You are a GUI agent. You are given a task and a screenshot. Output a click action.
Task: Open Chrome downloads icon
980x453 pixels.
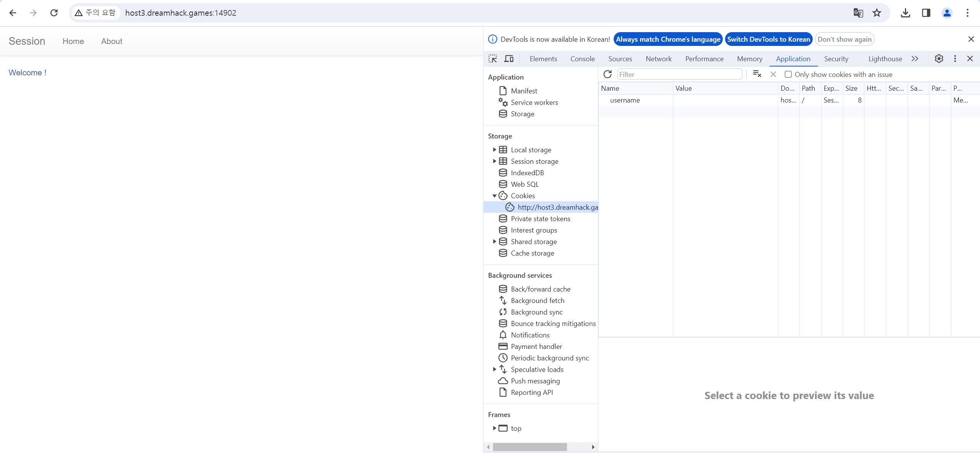tap(905, 13)
